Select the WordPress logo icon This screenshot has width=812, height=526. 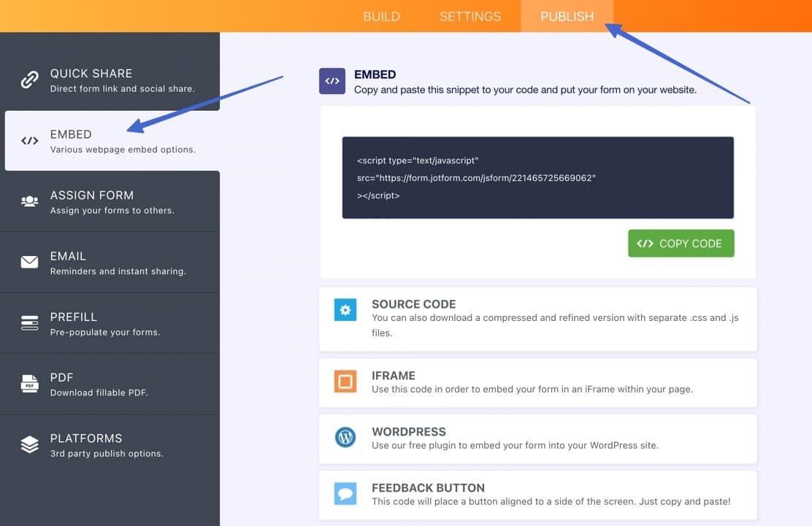345,438
